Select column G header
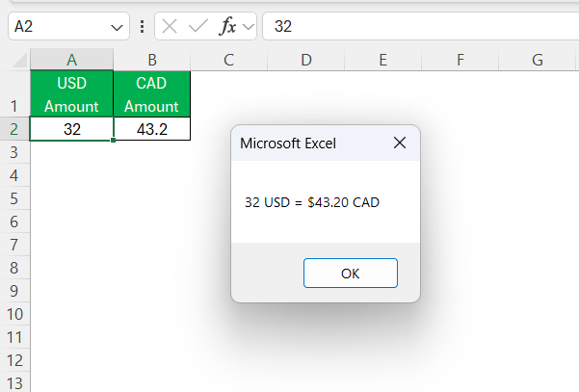The width and height of the screenshot is (579, 392). (x=538, y=60)
